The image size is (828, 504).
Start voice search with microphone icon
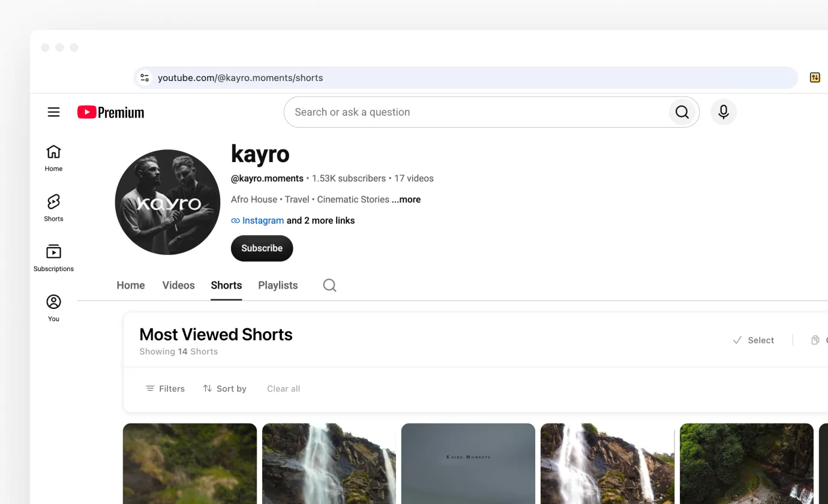(x=724, y=112)
